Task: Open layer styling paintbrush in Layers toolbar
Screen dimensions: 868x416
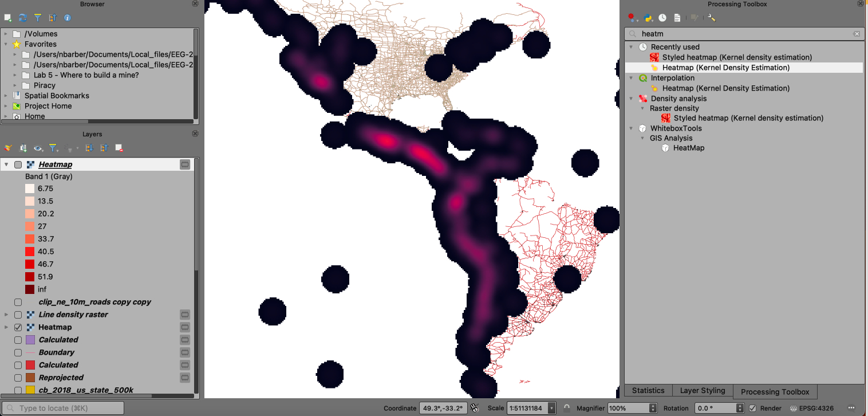Action: point(8,148)
